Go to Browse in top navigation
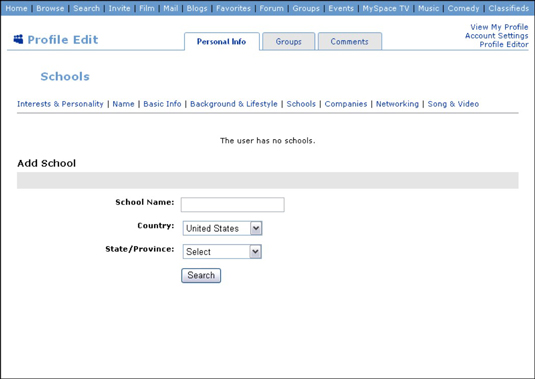The height and width of the screenshot is (379, 535). point(50,8)
